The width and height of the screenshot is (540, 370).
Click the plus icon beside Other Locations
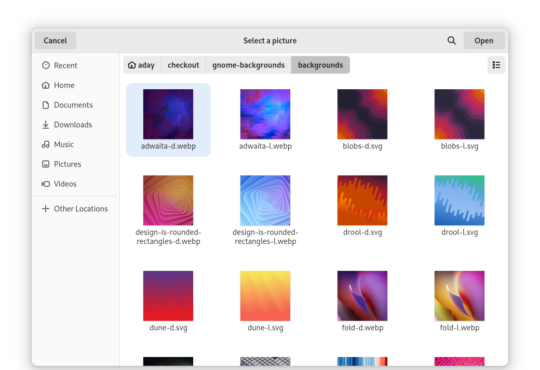click(45, 208)
